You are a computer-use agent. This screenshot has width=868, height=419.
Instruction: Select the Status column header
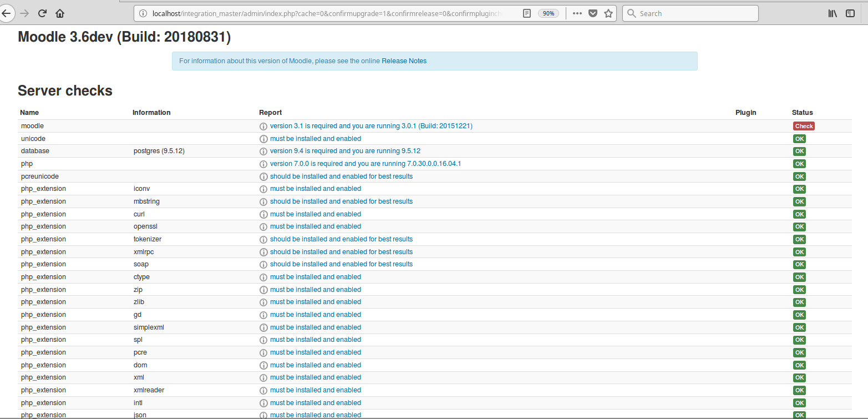803,113
